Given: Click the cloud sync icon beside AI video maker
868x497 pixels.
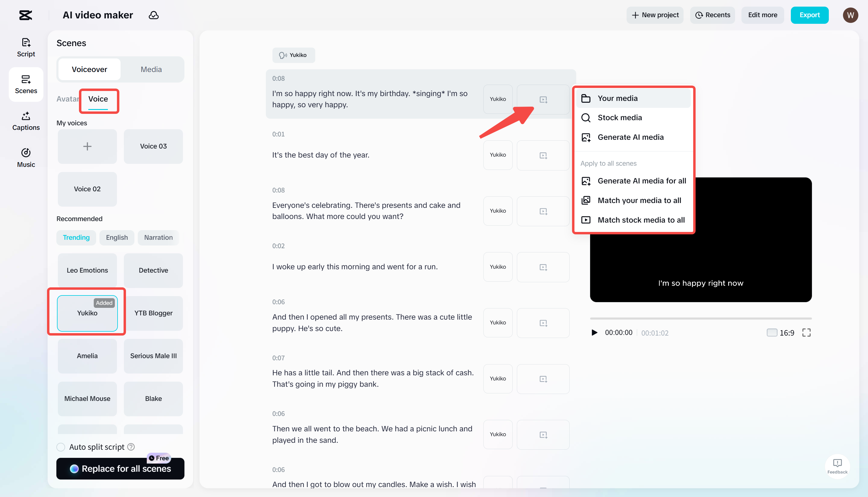Looking at the screenshot, I should [154, 15].
